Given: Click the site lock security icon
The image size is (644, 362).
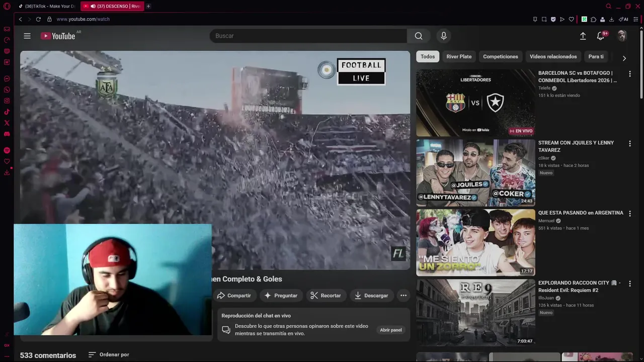Looking at the screenshot, I should (49, 19).
